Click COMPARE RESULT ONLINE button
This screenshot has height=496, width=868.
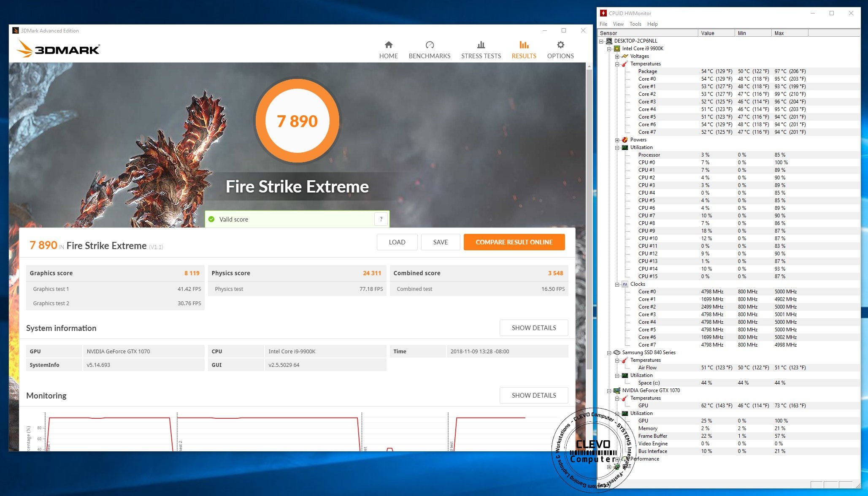[514, 242]
